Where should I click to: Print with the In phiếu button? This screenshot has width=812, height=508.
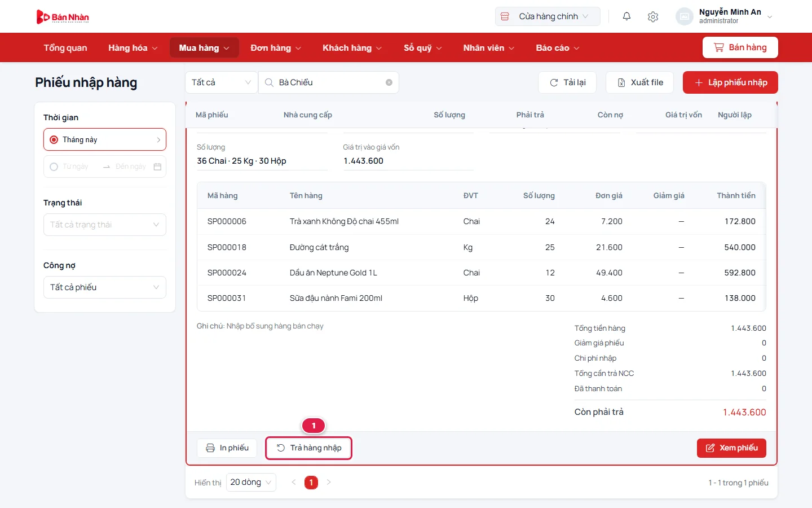pos(227,448)
